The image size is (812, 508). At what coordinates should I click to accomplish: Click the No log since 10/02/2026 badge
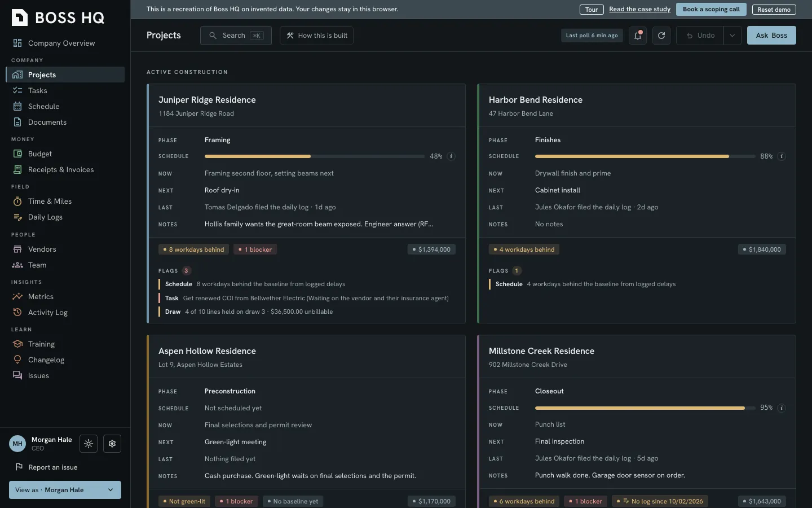(660, 501)
